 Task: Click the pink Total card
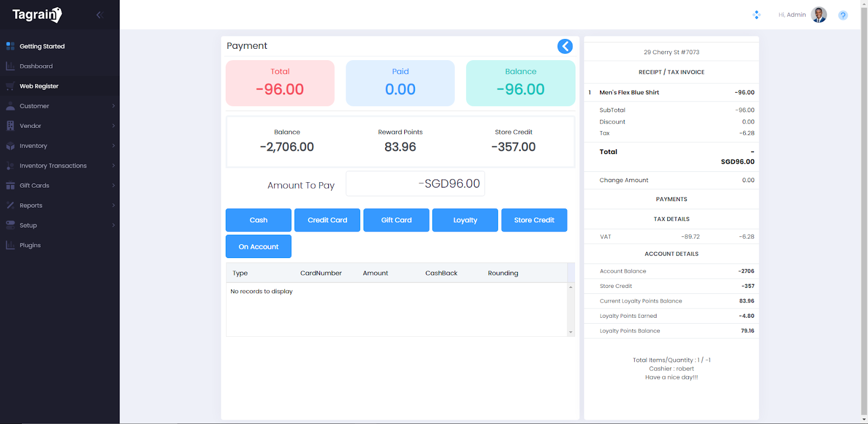click(280, 83)
